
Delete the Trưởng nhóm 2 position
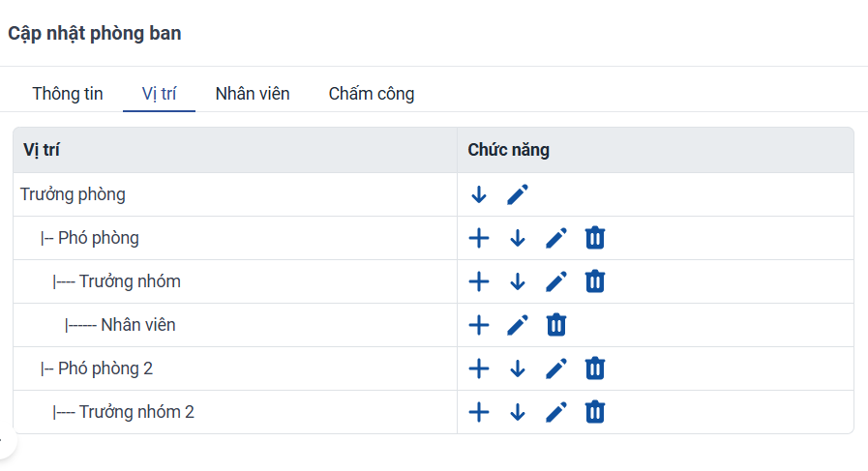click(x=595, y=412)
